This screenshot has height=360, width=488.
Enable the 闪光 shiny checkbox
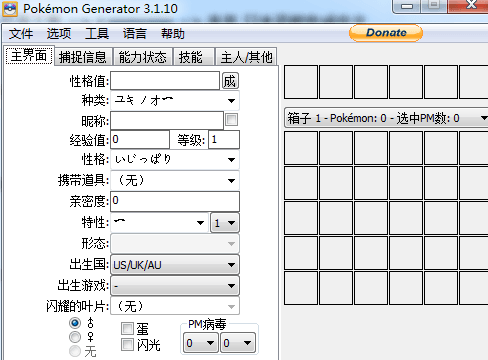pos(127,345)
